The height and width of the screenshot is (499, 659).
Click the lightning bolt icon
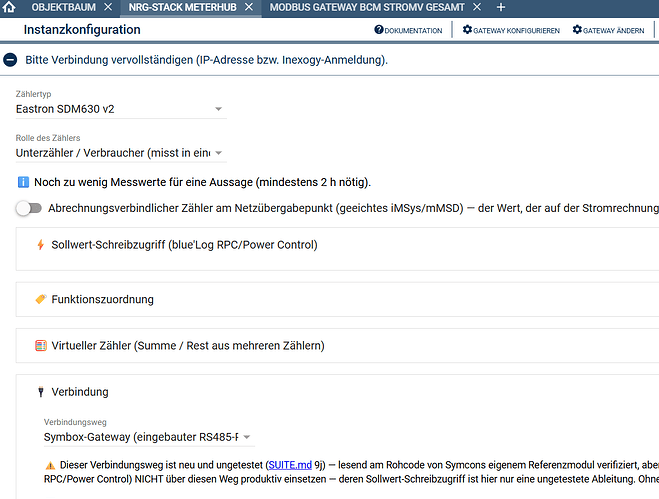click(40, 245)
